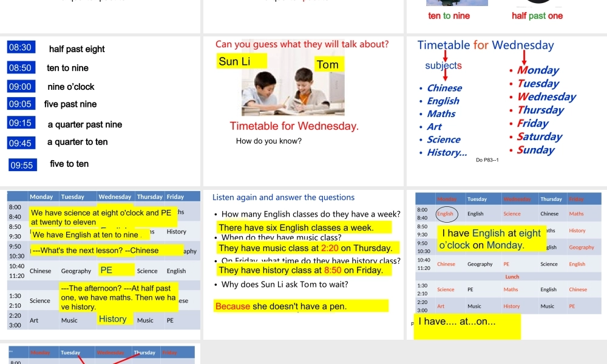Click the yellow "History" label in the timetable
Image resolution: width=607 pixels, height=364 pixels.
point(113,319)
